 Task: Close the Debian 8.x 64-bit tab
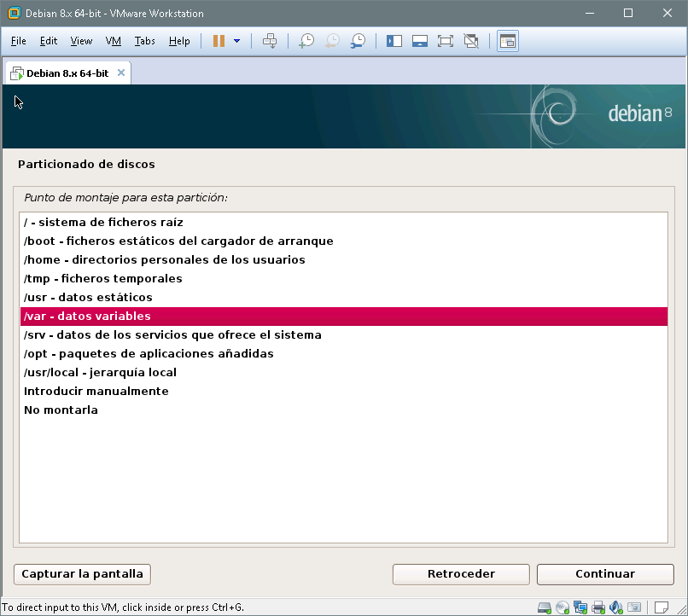coord(121,73)
